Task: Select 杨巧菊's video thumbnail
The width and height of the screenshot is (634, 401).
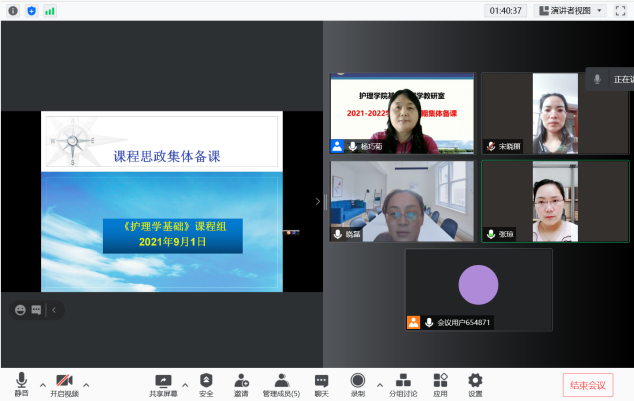Action: (402, 113)
